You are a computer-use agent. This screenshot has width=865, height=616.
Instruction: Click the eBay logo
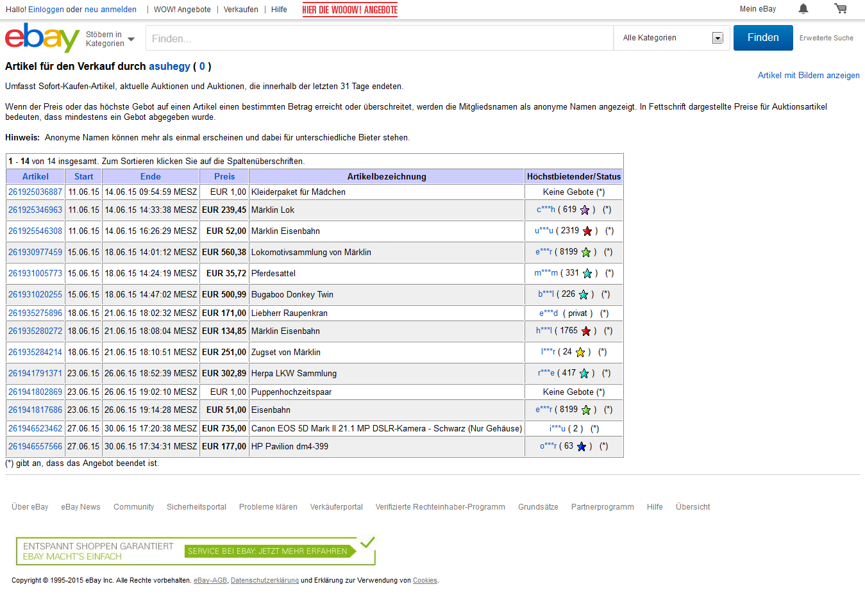[x=42, y=38]
